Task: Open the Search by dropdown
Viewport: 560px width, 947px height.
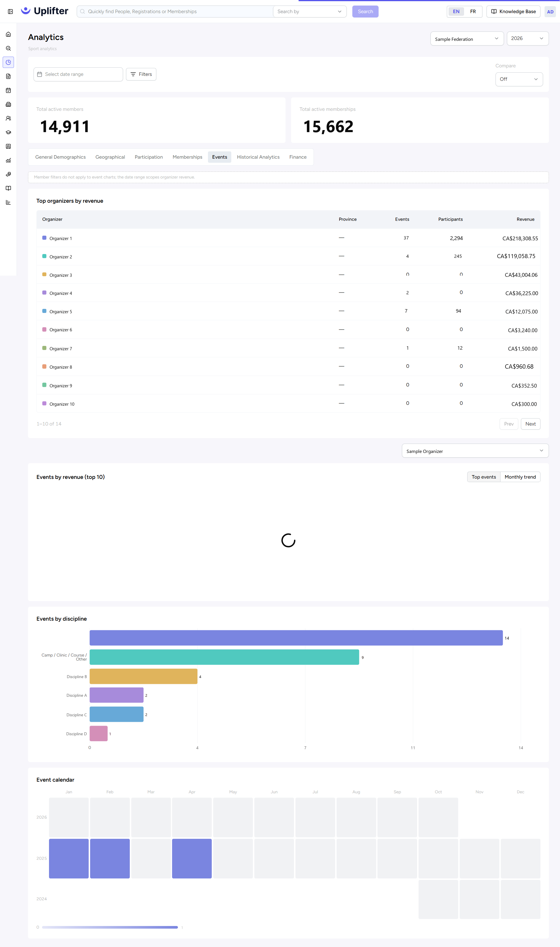Action: [x=309, y=12]
